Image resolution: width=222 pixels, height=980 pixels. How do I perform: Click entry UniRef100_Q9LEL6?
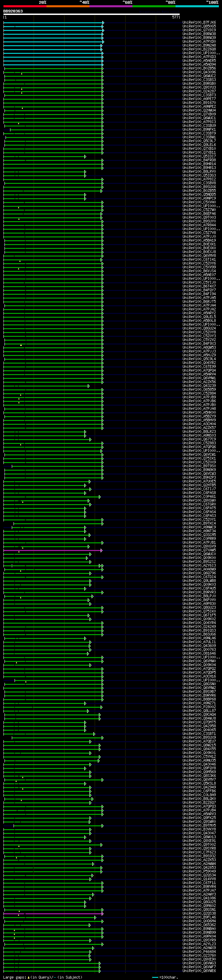click(199, 145)
